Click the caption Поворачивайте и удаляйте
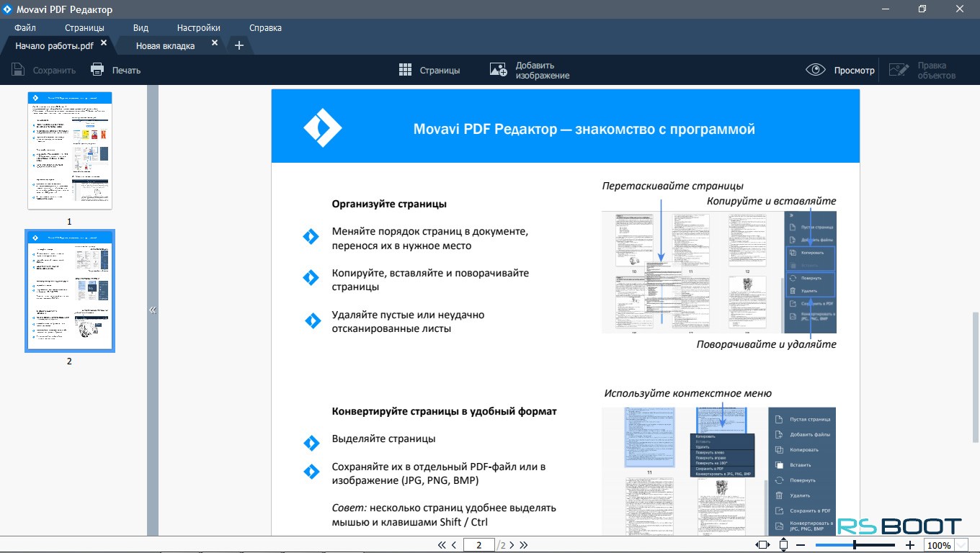The image size is (980, 553). click(x=766, y=344)
